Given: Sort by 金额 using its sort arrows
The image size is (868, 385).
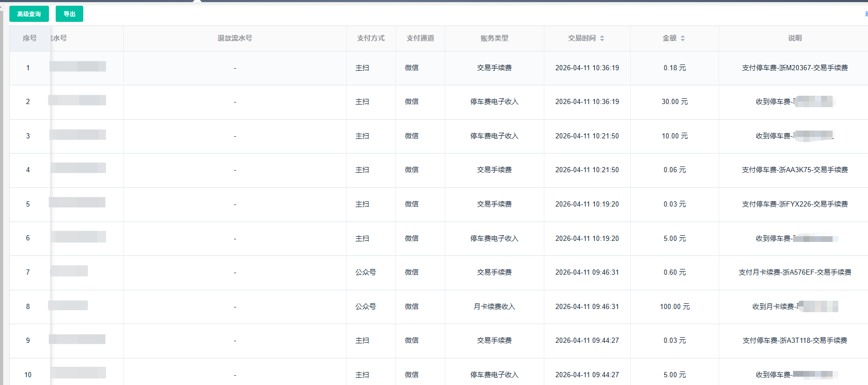Looking at the screenshot, I should tap(683, 38).
